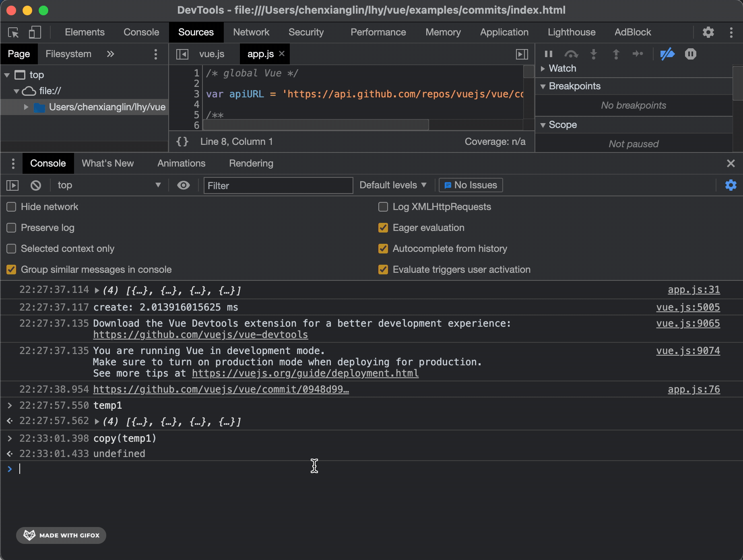Screen dimensions: 743x560
Task: Open the vue-devtools GitHub link
Action: tap(200, 335)
